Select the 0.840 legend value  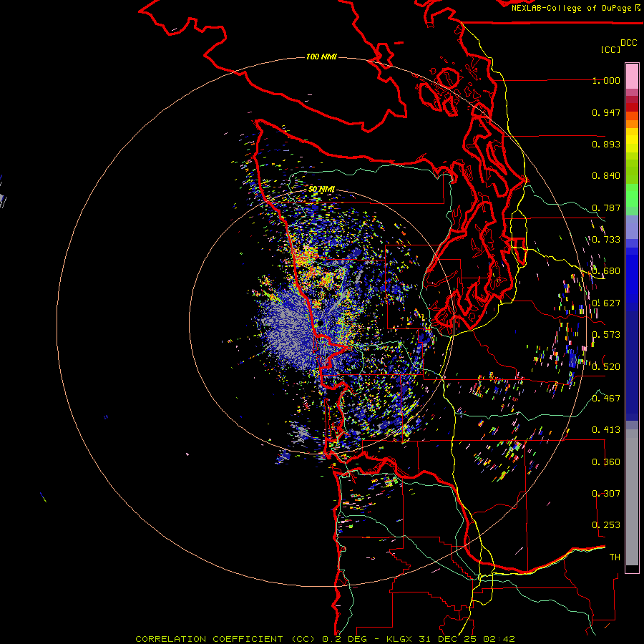coord(606,176)
